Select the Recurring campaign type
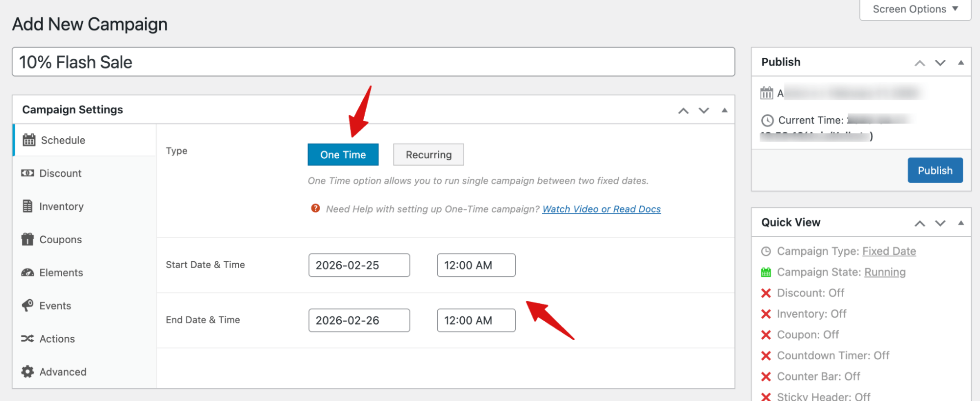The height and width of the screenshot is (401, 980). [x=428, y=154]
